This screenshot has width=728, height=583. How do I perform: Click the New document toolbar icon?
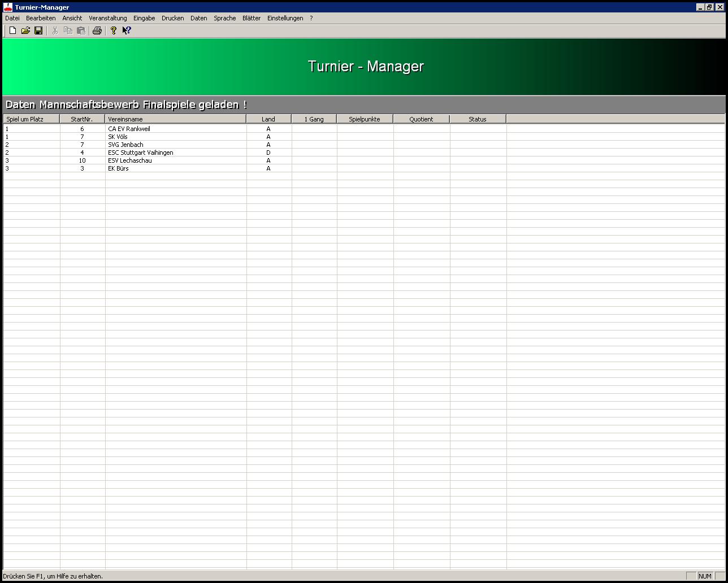pos(12,31)
